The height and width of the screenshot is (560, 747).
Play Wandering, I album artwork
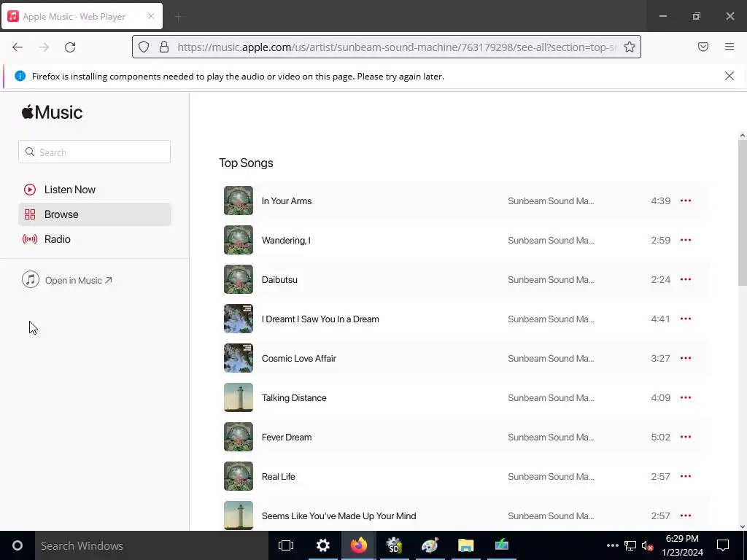[x=239, y=240]
